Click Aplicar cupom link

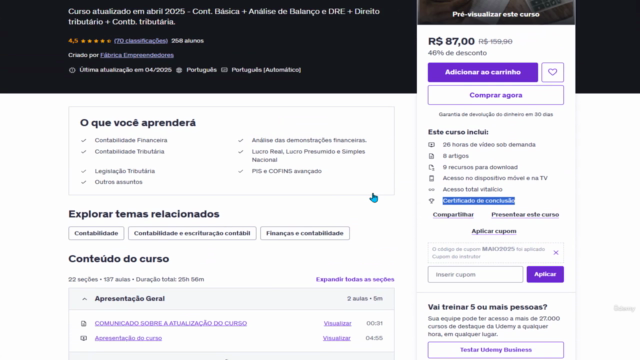494,231
